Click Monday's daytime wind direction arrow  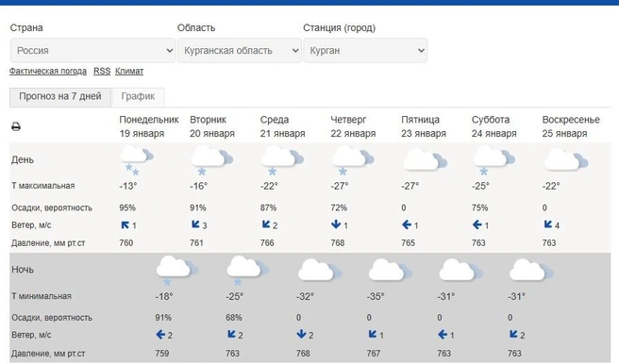point(125,224)
